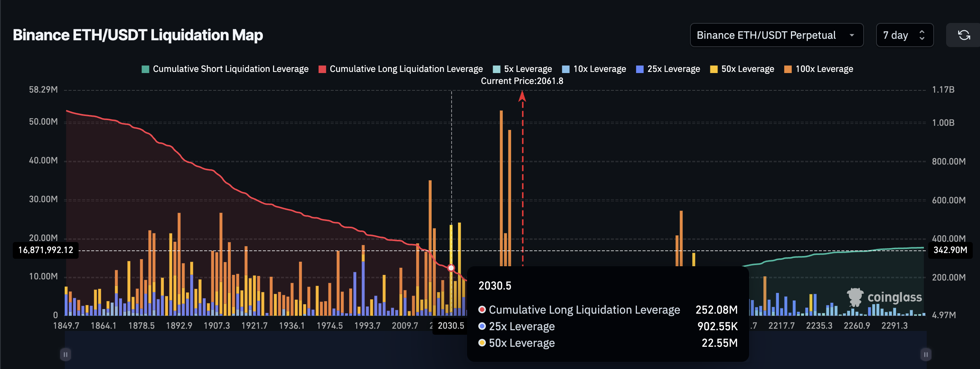980x369 pixels.
Task: Click the red current price arrow marker
Action: [522, 97]
